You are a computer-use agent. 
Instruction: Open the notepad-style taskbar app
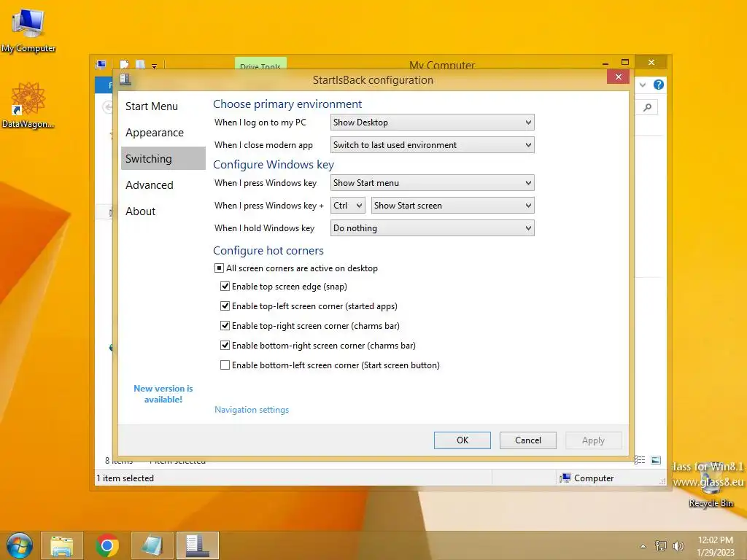(x=152, y=545)
